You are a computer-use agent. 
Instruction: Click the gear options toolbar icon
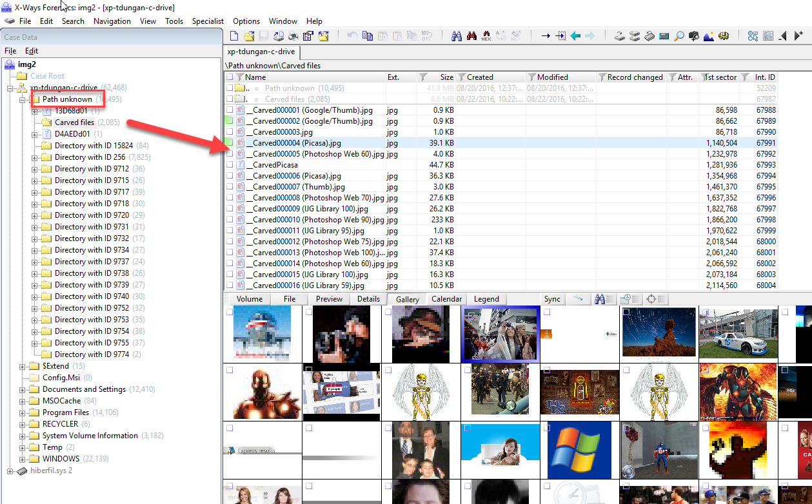pos(724,36)
